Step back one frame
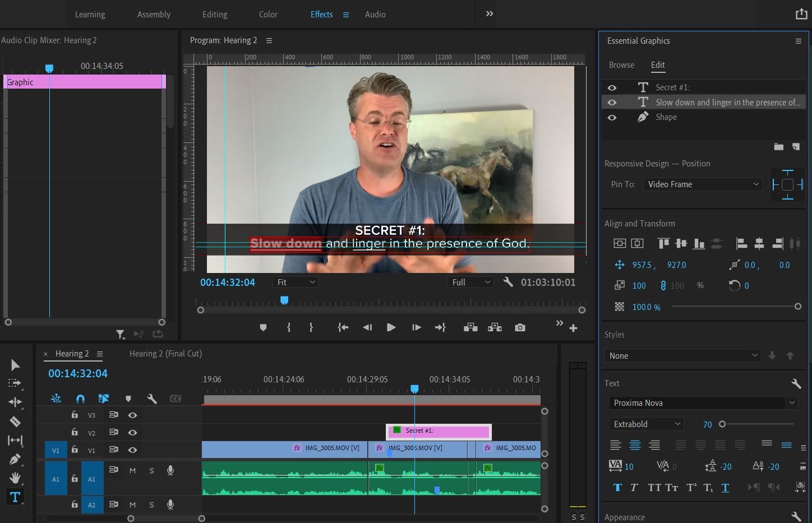The image size is (812, 523). 367,327
